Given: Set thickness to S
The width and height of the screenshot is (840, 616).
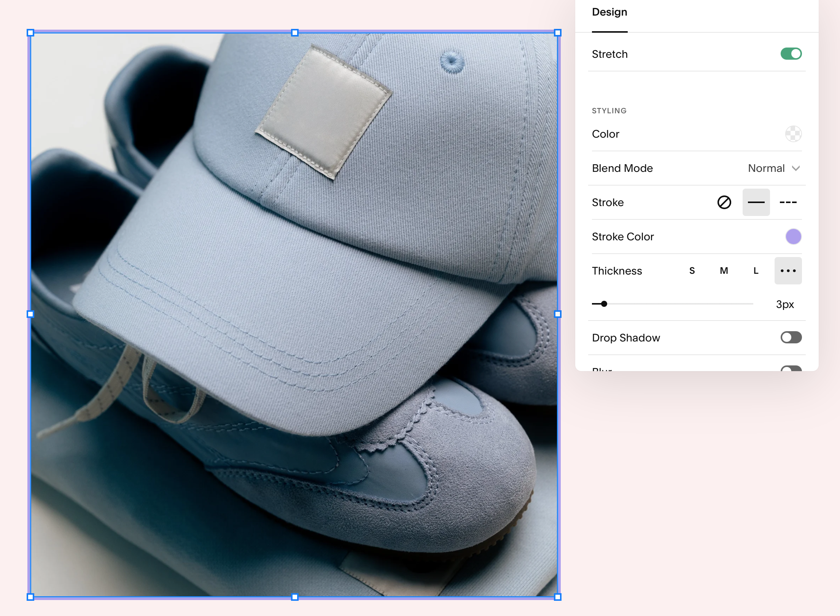Looking at the screenshot, I should pyautogui.click(x=692, y=271).
